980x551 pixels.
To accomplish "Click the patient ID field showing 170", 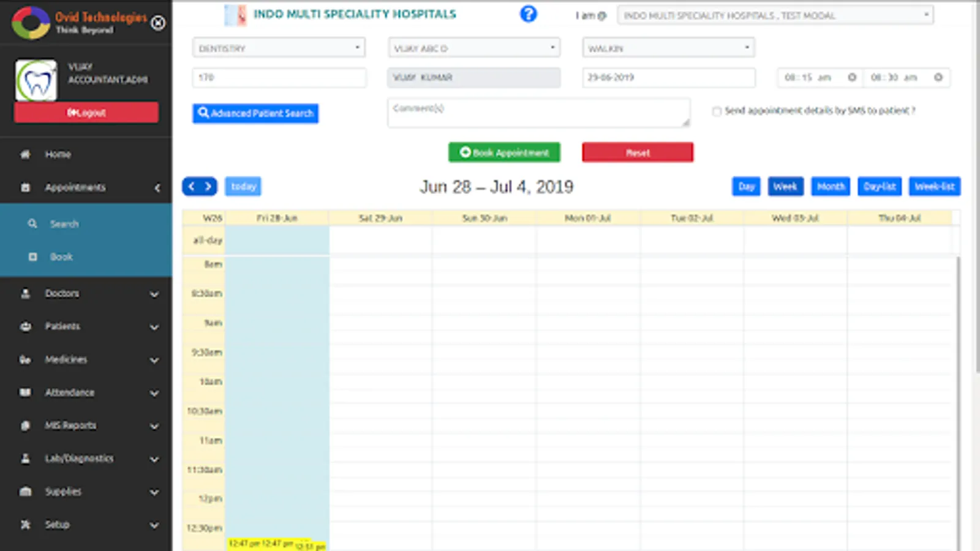I will (x=279, y=78).
